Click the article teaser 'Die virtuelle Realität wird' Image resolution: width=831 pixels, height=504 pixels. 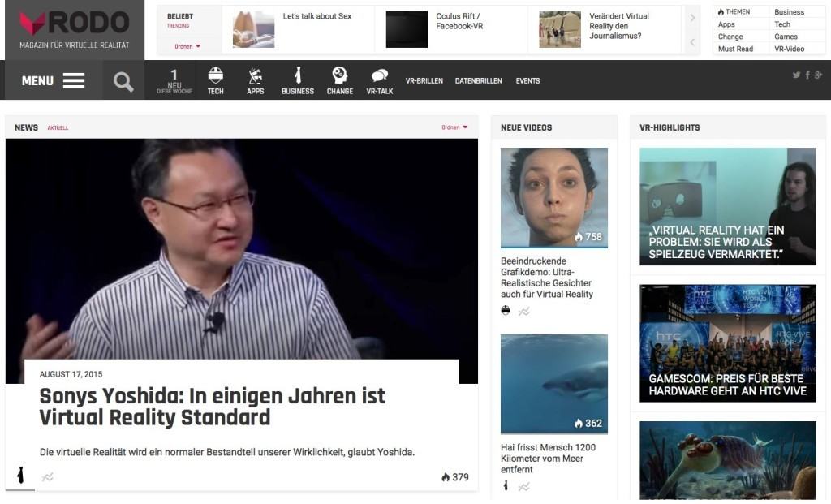click(227, 452)
